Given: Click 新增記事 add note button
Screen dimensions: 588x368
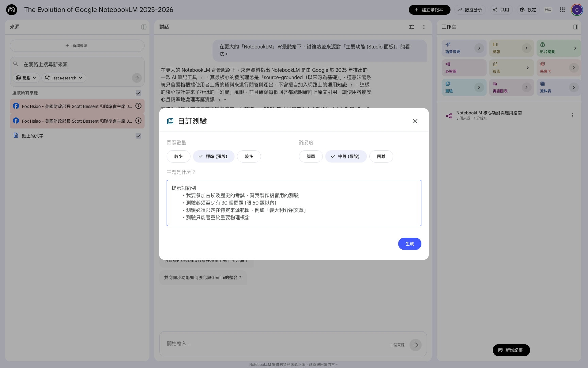Looking at the screenshot, I should click(x=511, y=350).
